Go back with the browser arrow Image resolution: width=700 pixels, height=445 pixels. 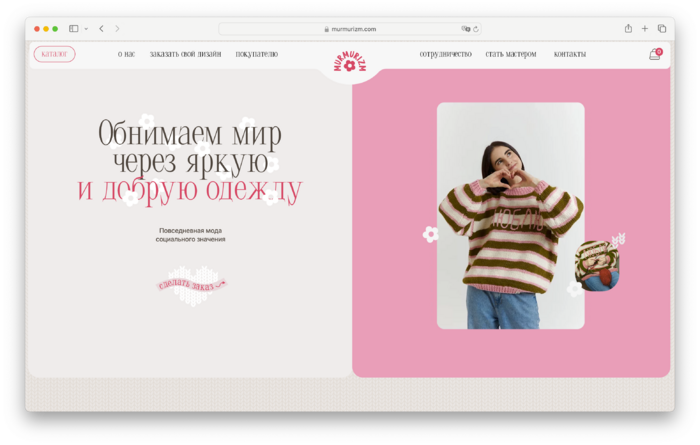(x=101, y=29)
